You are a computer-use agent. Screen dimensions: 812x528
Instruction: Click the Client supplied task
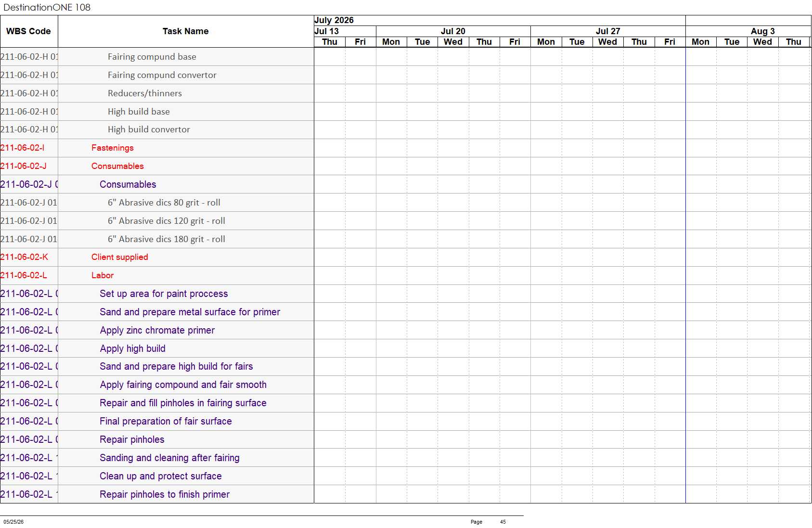click(120, 257)
